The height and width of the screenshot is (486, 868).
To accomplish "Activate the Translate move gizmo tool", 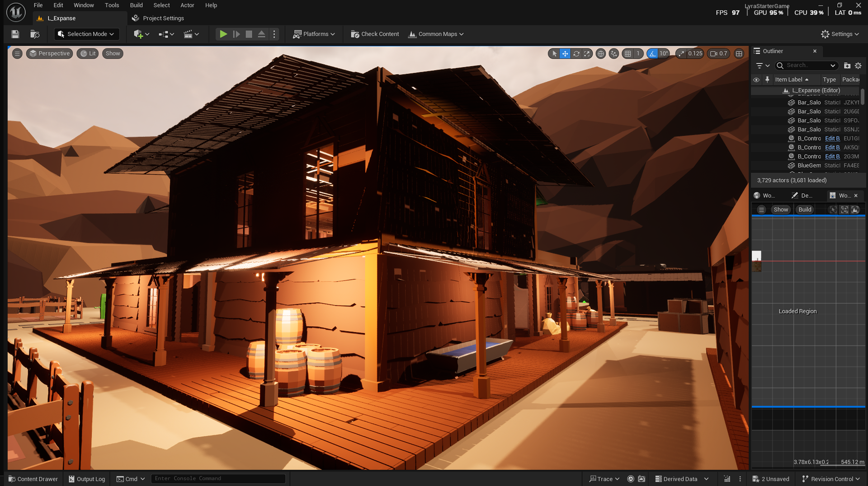I will click(x=565, y=54).
